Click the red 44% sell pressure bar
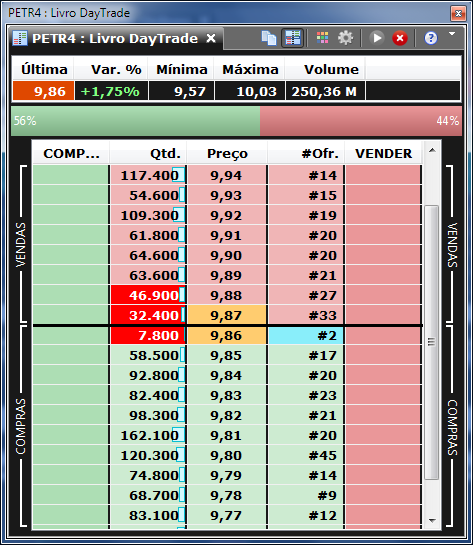Image resolution: width=473 pixels, height=545 pixels. tap(361, 121)
